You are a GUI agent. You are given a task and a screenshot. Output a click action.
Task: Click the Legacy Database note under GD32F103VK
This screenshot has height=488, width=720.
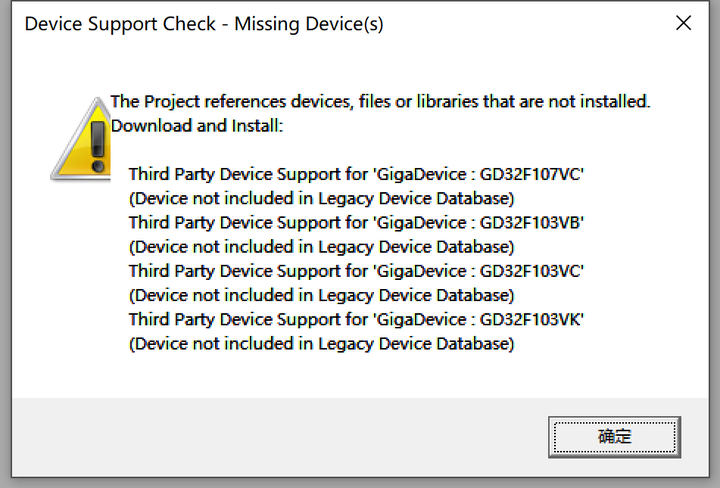pyautogui.click(x=321, y=344)
